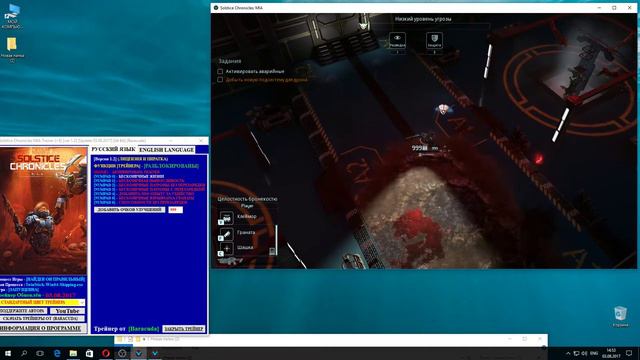Select the Grenade ability icon in game
This screenshot has width=640, height=360.
227,233
